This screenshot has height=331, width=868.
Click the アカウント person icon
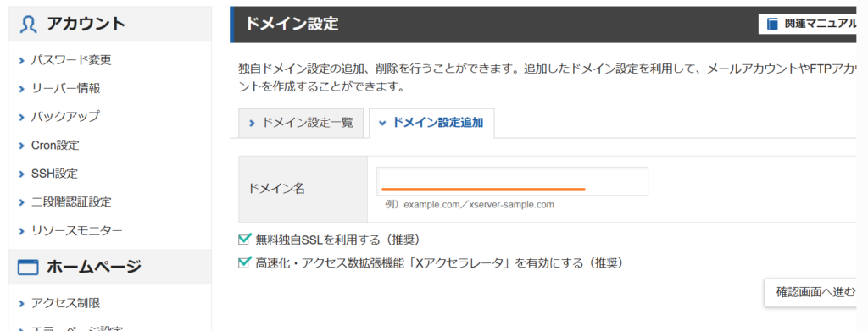[28, 24]
